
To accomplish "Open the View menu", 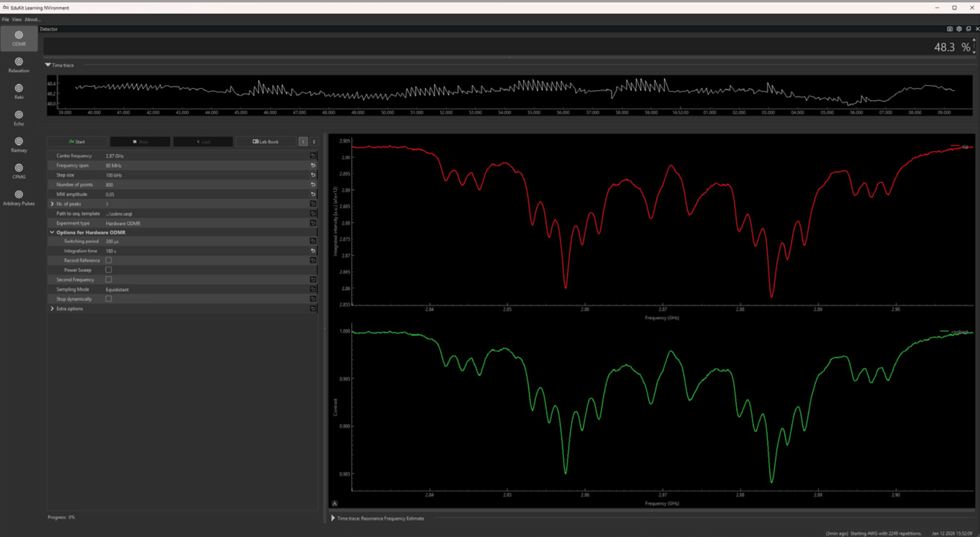I will (16, 19).
